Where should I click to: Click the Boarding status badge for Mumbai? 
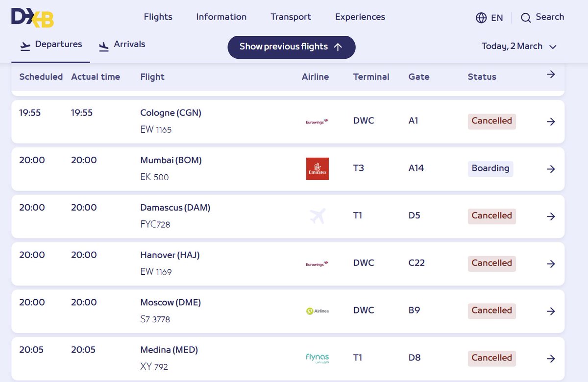point(490,168)
